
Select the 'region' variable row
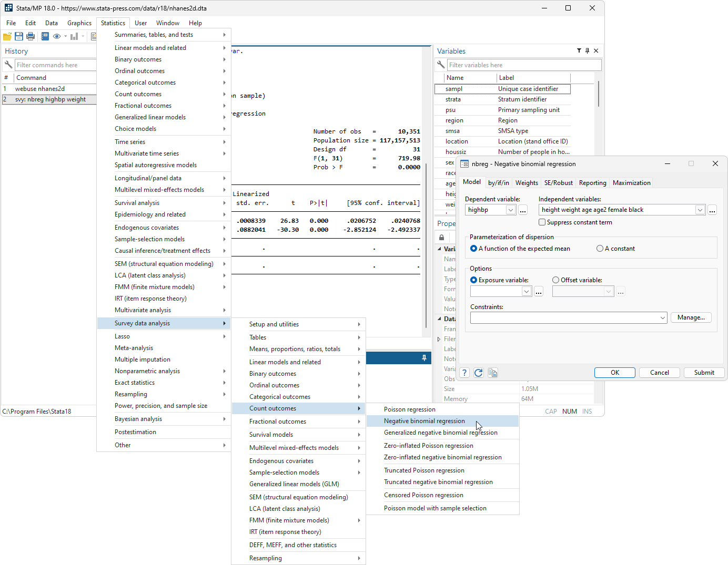(x=502, y=120)
